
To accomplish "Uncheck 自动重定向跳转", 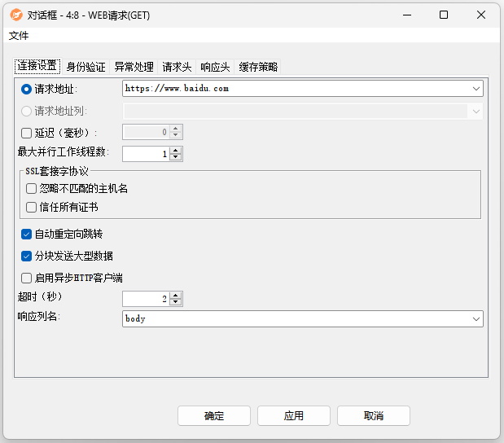I will (27, 234).
